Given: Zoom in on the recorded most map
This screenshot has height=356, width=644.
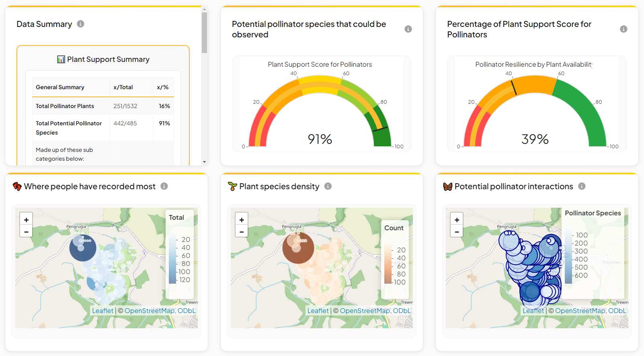Looking at the screenshot, I should [x=26, y=220].
